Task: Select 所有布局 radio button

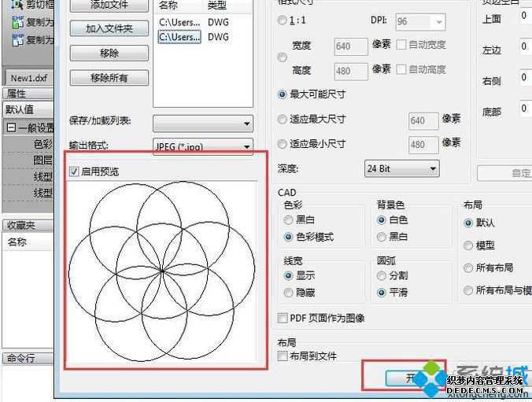Action: click(468, 268)
